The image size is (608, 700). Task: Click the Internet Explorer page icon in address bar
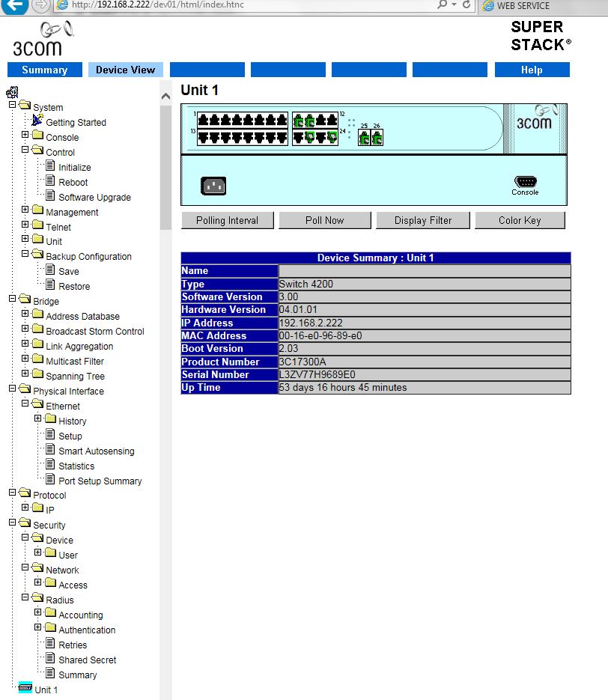pyautogui.click(x=62, y=5)
